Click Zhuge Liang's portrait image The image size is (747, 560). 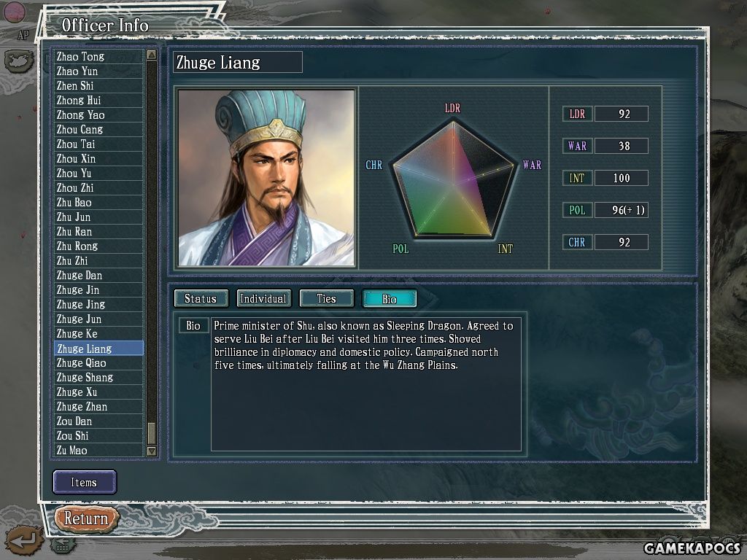click(x=266, y=178)
